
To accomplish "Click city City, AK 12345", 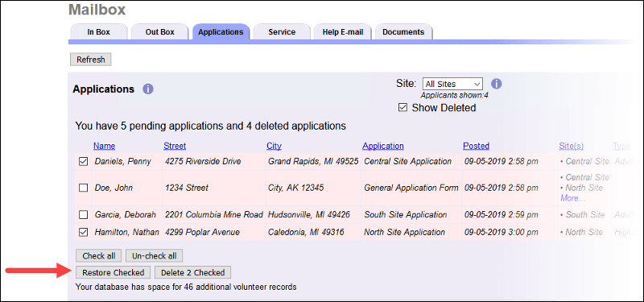I will [x=295, y=188].
